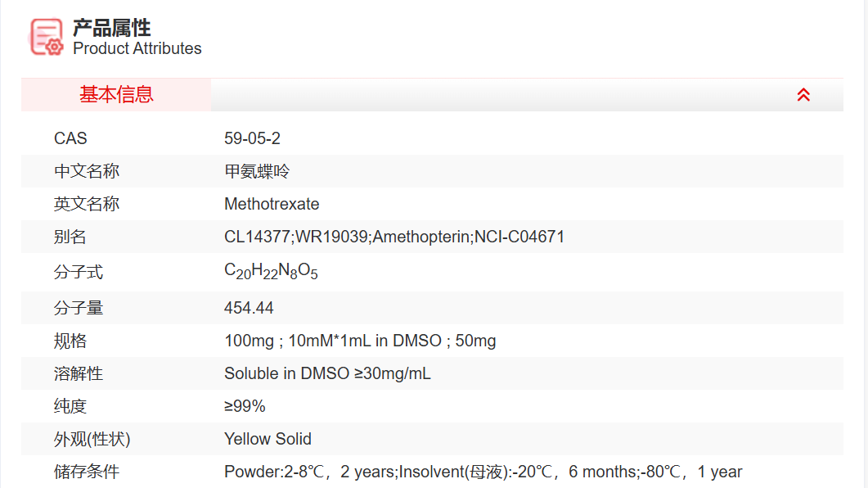Select the 基本信息 tab
This screenshot has width=868, height=488.
[x=116, y=95]
